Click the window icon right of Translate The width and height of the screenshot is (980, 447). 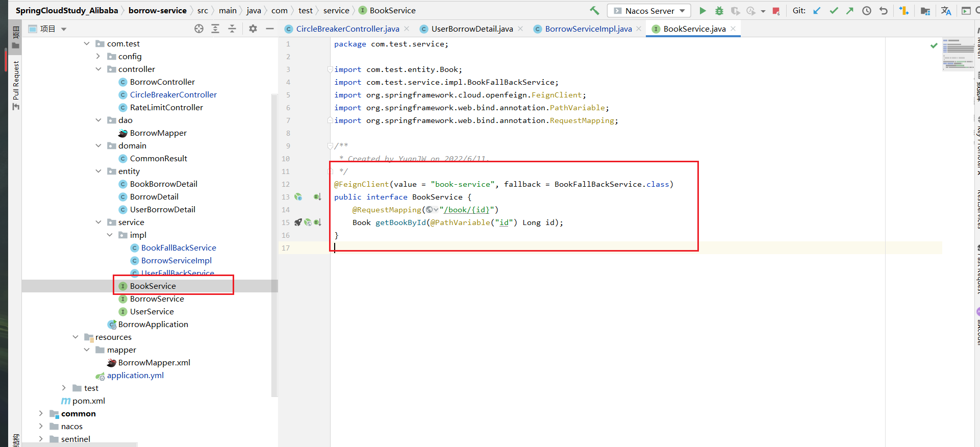click(x=966, y=11)
